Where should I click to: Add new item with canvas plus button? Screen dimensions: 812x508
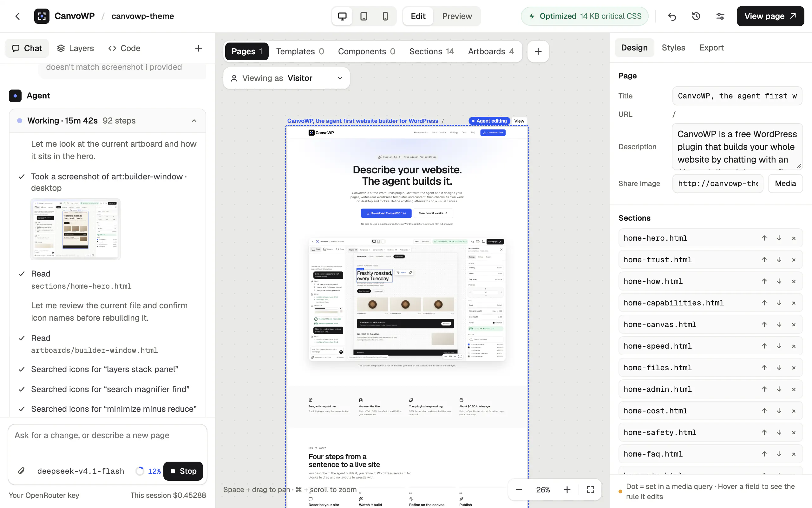[538, 51]
